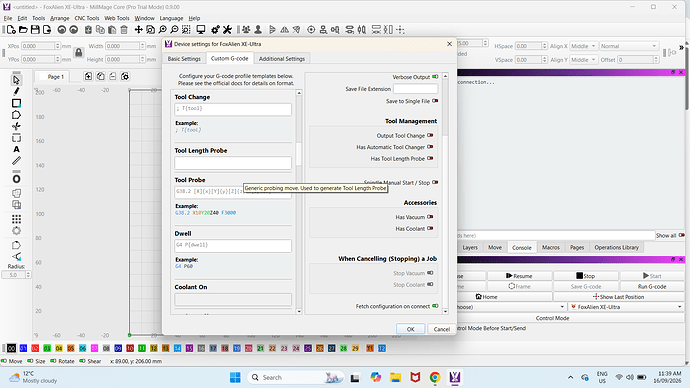Click the Preview monitor icon
This screenshot has height=388, width=690.
point(201,29)
